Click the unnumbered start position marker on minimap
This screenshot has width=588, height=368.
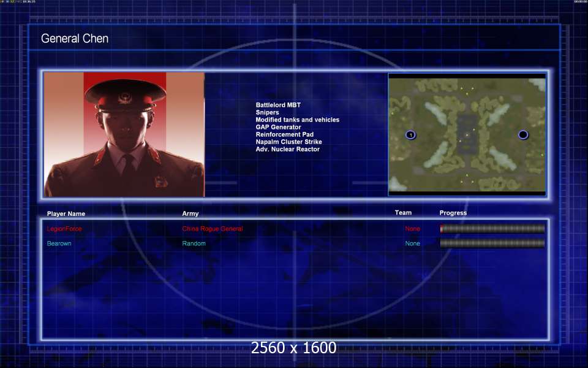tap(523, 135)
